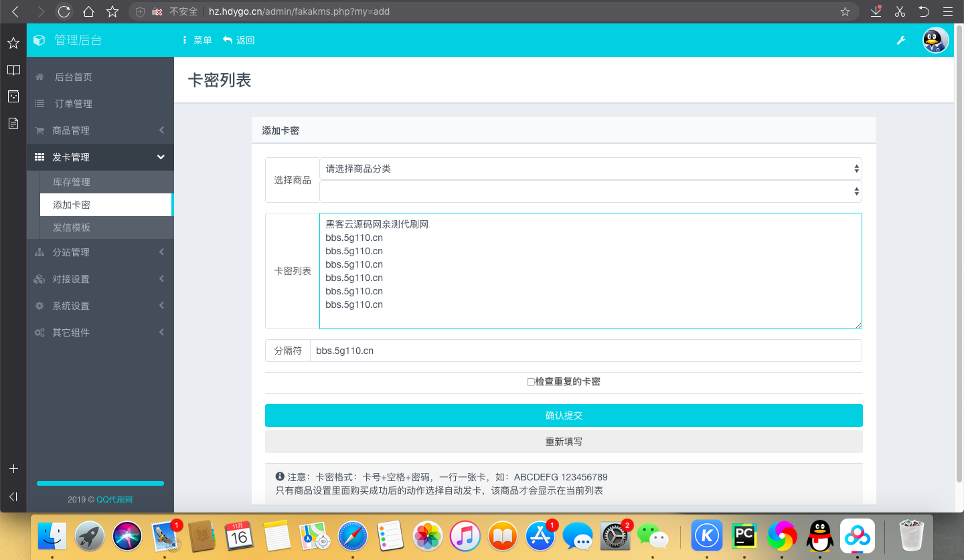This screenshot has width=964, height=560.
Task: Expand the 商品管理 sidebar section
Action: click(x=100, y=130)
